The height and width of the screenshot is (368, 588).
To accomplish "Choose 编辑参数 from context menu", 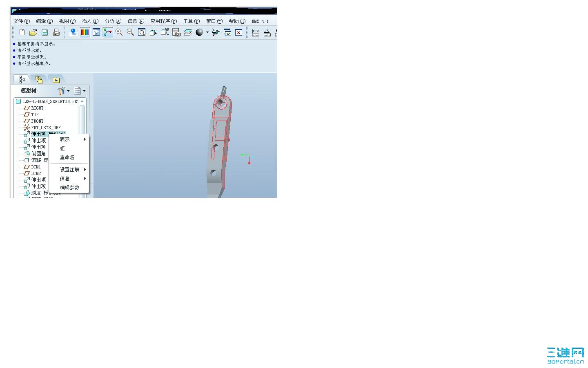I will coord(69,188).
